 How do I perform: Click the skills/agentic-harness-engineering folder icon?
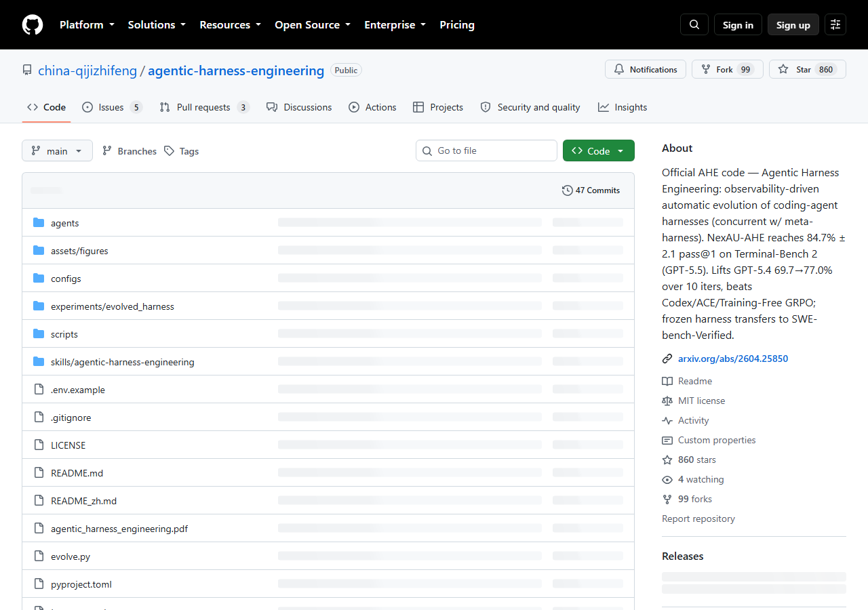(x=39, y=362)
